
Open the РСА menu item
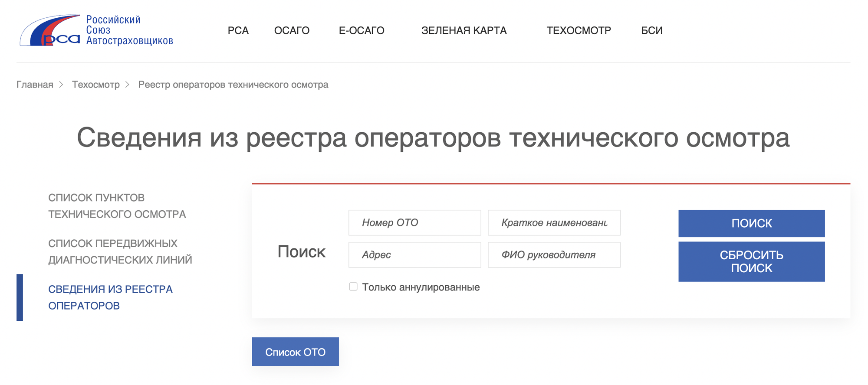tap(238, 30)
